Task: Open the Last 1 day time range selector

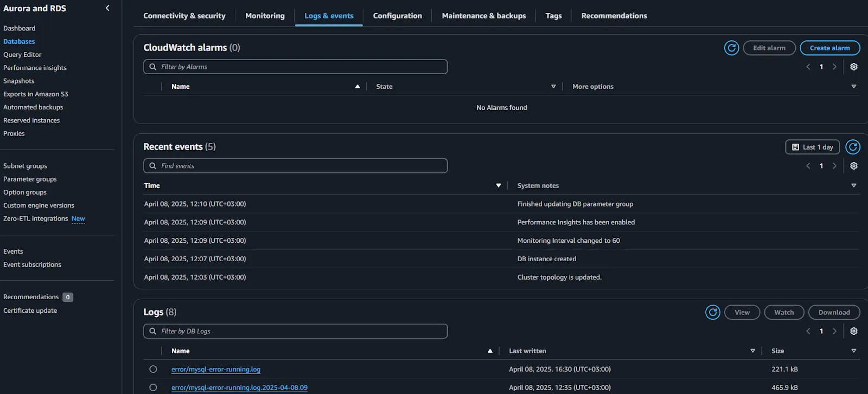Action: tap(812, 147)
